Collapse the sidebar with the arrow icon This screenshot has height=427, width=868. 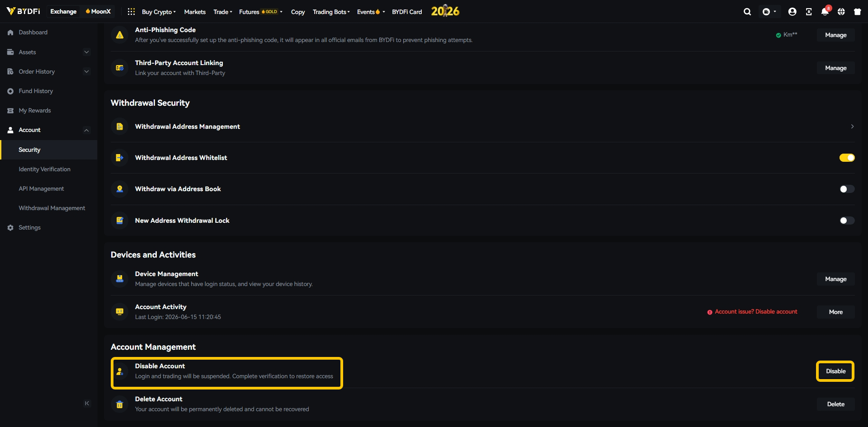tap(87, 404)
